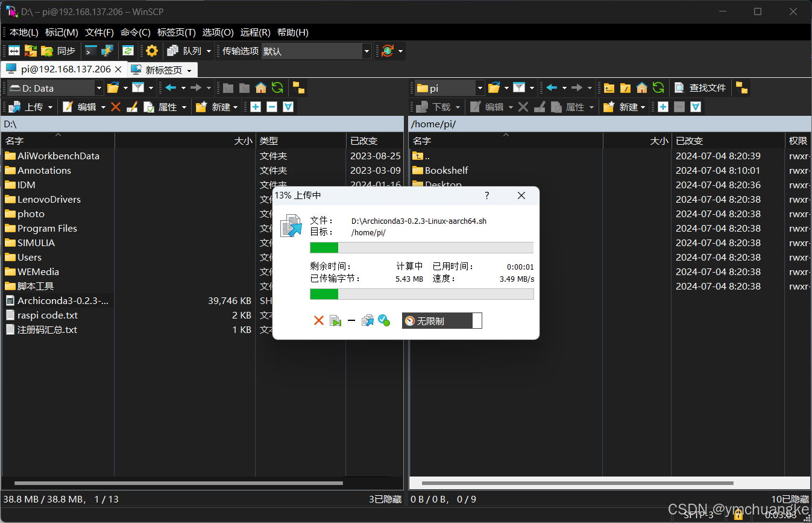Refresh the remote panel
This screenshot has height=523, width=812.
658,88
